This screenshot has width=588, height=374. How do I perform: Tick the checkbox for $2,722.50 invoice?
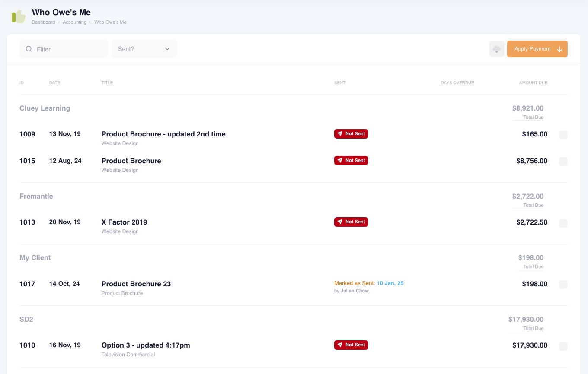[x=563, y=223]
